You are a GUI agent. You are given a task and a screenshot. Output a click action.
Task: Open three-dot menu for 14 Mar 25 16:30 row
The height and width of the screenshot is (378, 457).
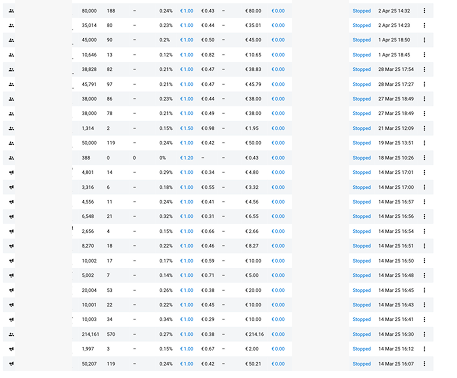point(424,334)
